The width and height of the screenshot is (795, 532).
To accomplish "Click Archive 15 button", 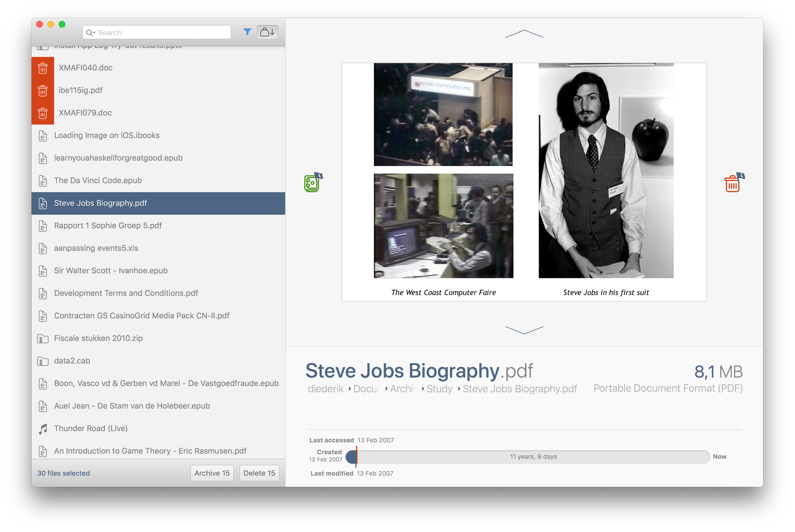I will (212, 473).
